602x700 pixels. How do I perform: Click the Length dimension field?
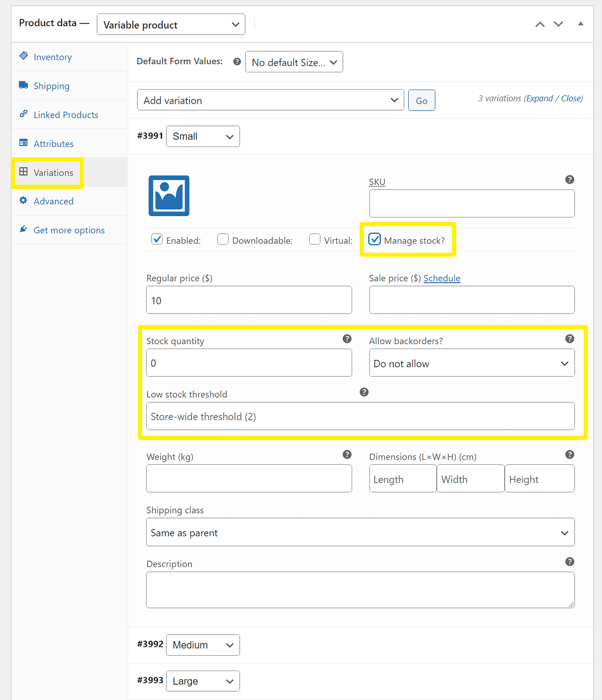coord(403,478)
